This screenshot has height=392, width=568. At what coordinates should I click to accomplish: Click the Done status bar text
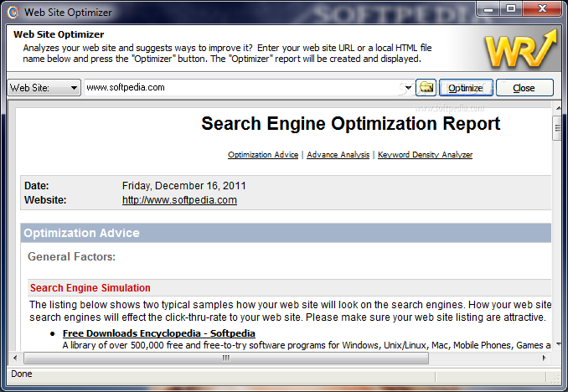[22, 374]
